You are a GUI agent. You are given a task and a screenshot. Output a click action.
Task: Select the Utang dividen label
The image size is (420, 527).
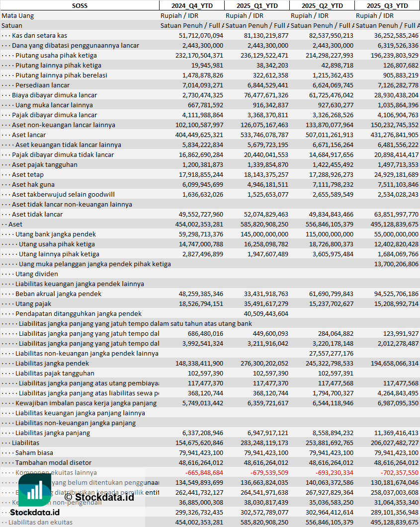pyautogui.click(x=37, y=274)
